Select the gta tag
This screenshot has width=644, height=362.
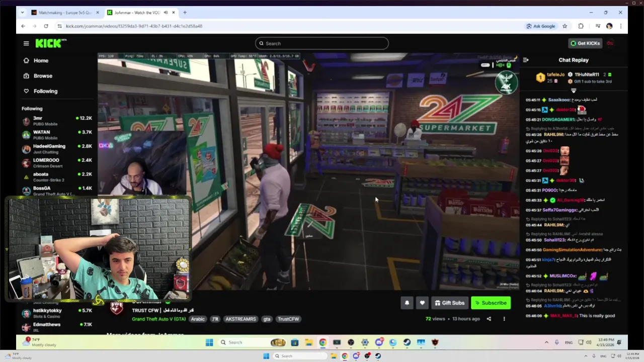(x=267, y=319)
